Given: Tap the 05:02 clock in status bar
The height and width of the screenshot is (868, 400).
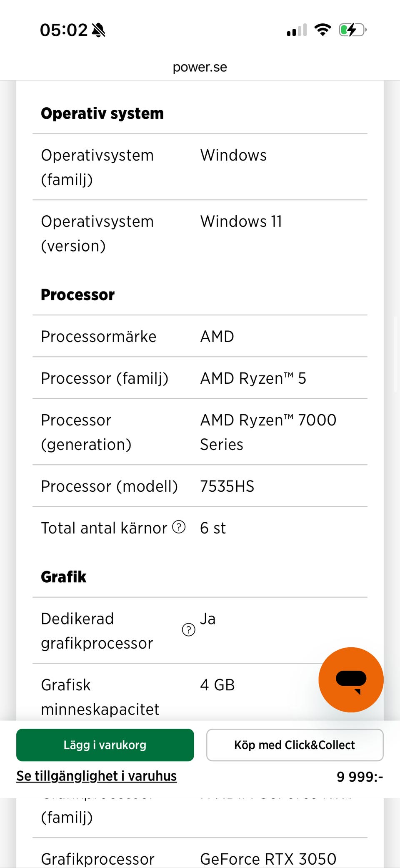Looking at the screenshot, I should [x=64, y=30].
